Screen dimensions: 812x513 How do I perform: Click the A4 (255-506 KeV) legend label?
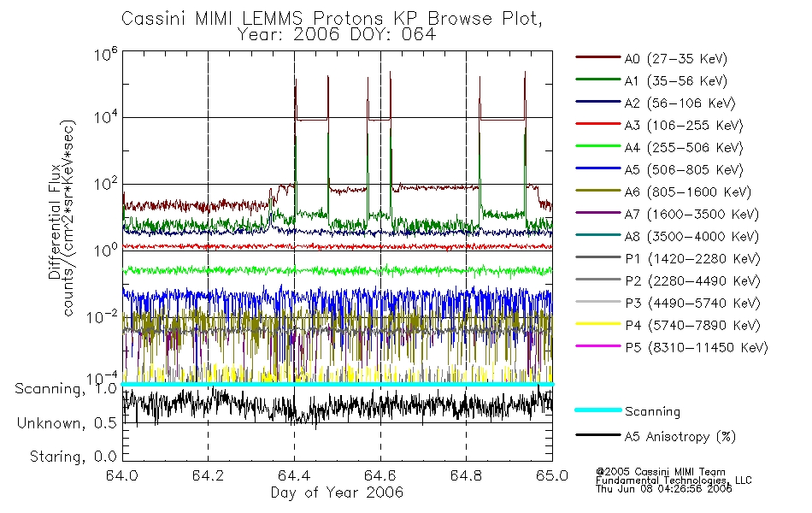[x=683, y=148]
